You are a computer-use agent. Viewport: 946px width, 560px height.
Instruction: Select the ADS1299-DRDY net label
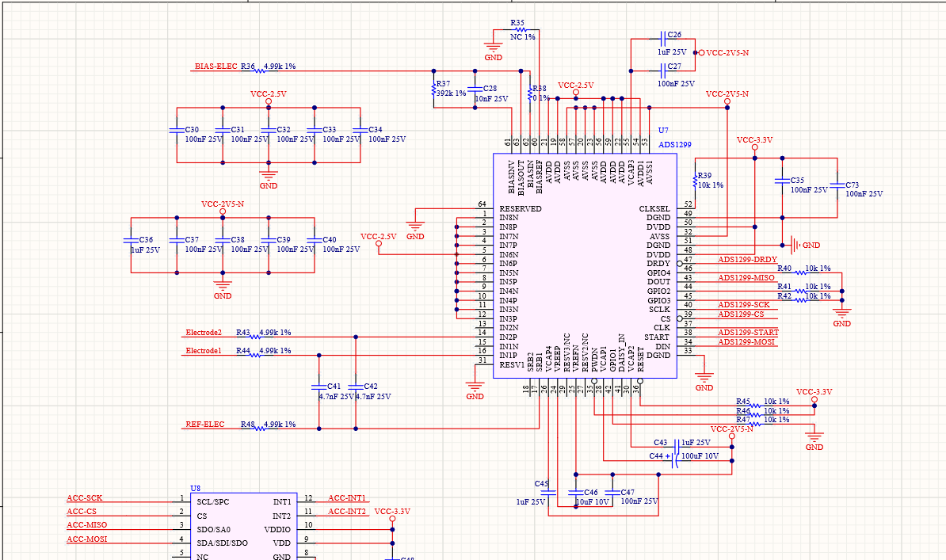point(747,260)
